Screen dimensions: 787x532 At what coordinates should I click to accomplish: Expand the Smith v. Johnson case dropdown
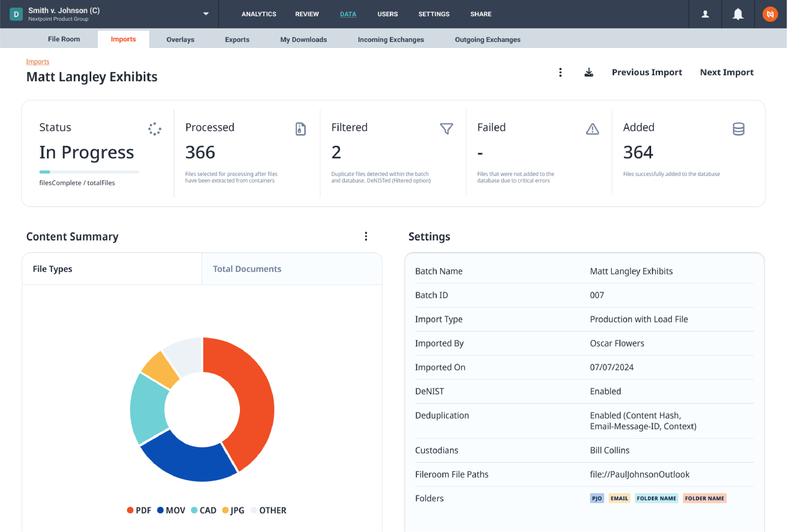click(x=206, y=14)
